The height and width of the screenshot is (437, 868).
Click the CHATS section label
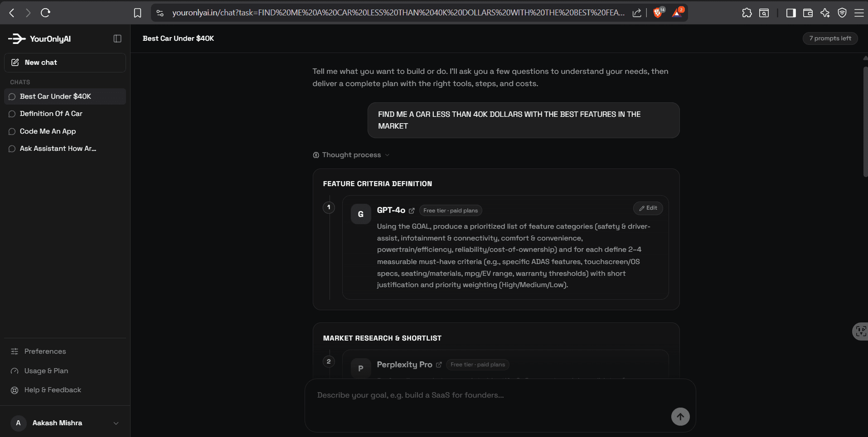pos(20,82)
